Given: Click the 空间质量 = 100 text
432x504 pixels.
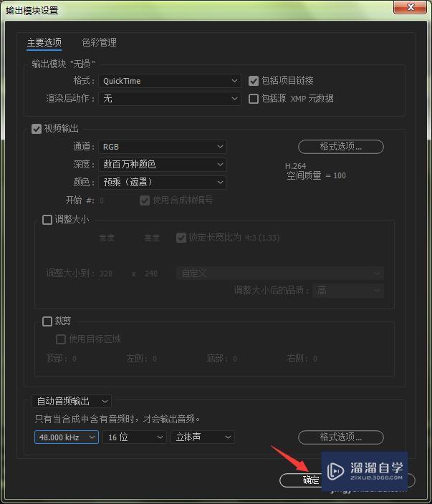Looking at the screenshot, I should tap(316, 176).
